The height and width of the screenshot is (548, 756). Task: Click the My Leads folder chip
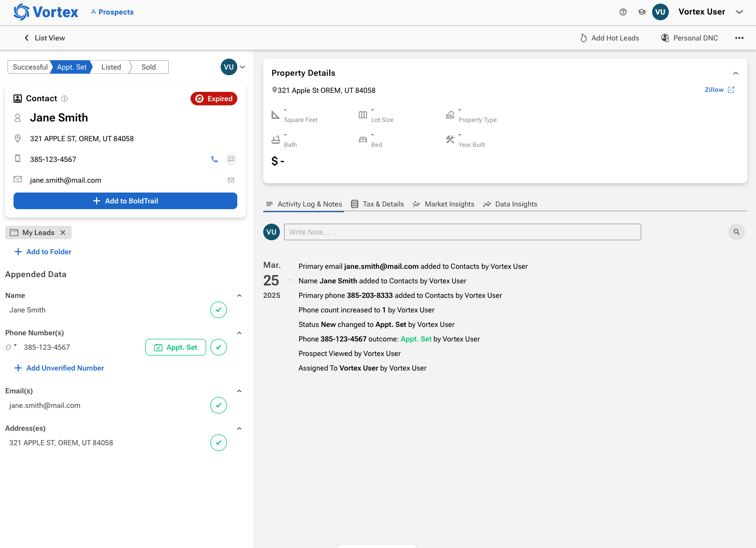click(x=38, y=232)
